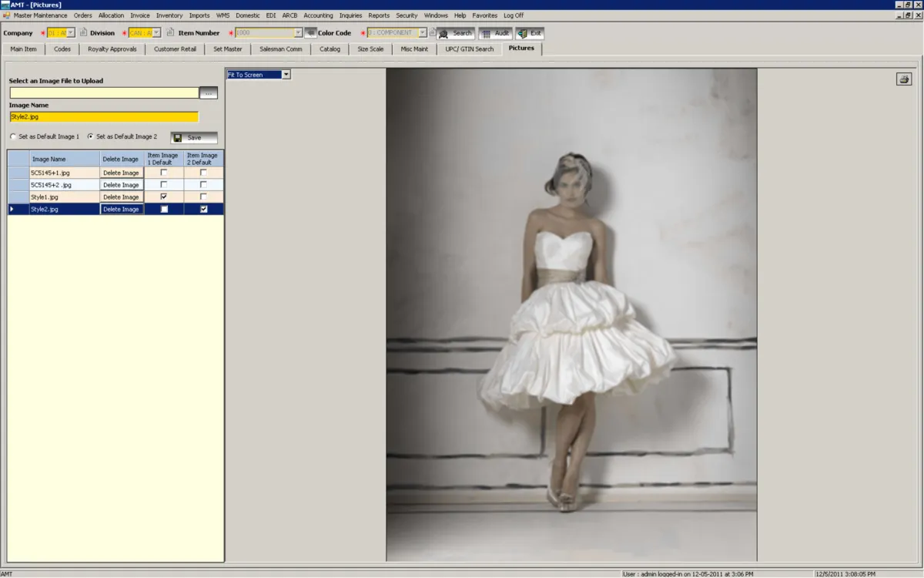This screenshot has height=578, width=924.
Task: Switch to the Royalty Approvals tab
Action: [x=112, y=49]
